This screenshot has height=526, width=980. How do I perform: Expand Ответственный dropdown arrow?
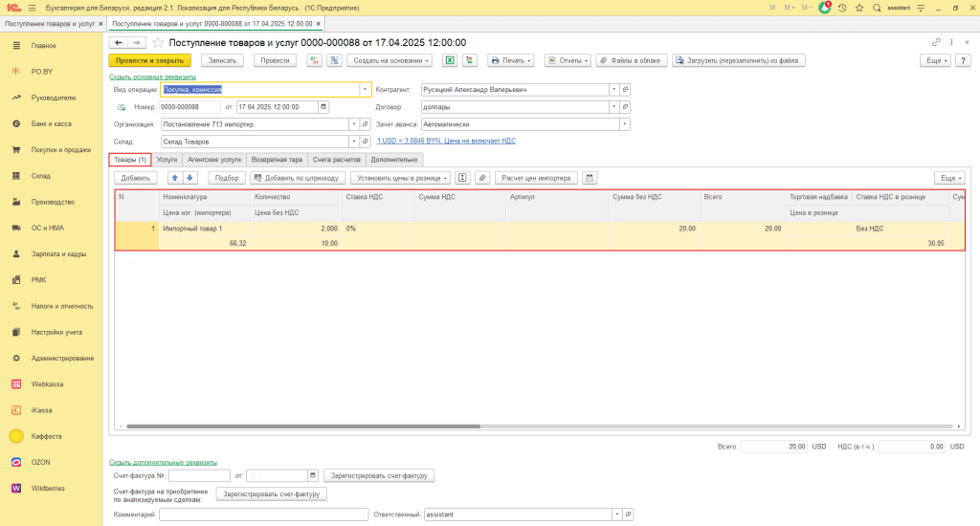[617, 515]
